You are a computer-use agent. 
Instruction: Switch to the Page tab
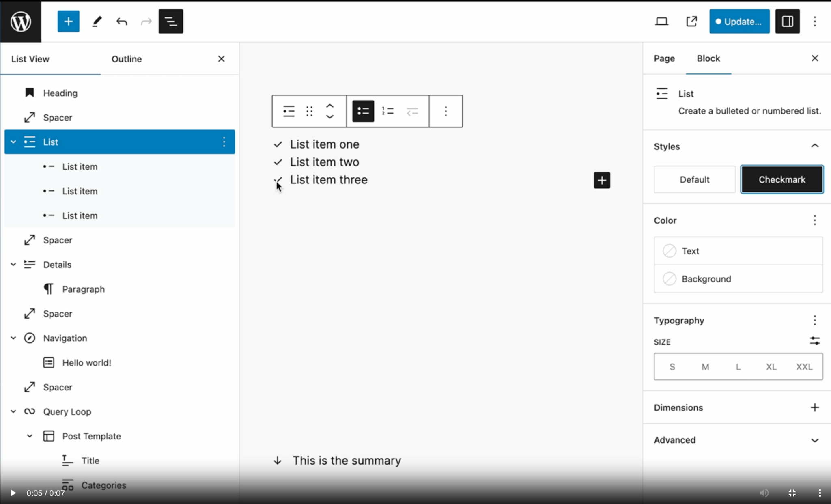pyautogui.click(x=664, y=58)
